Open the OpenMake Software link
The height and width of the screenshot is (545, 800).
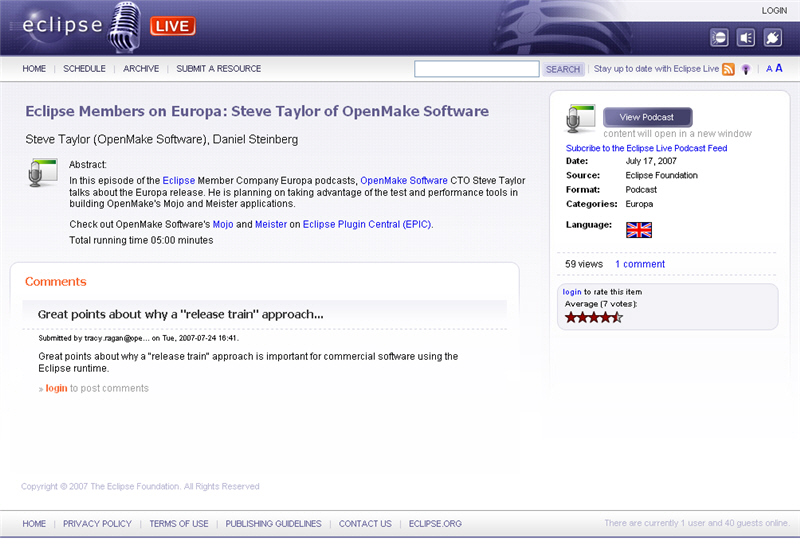404,180
